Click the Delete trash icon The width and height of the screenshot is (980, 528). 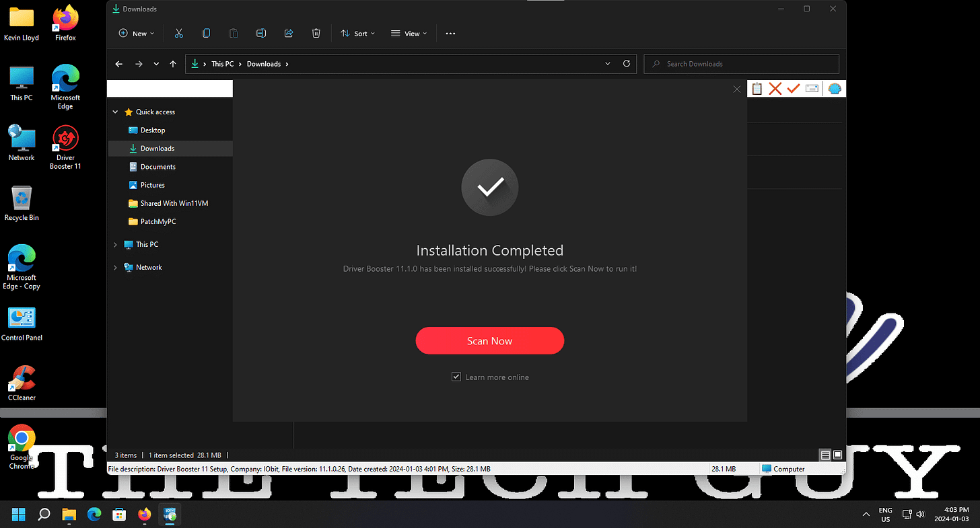316,33
